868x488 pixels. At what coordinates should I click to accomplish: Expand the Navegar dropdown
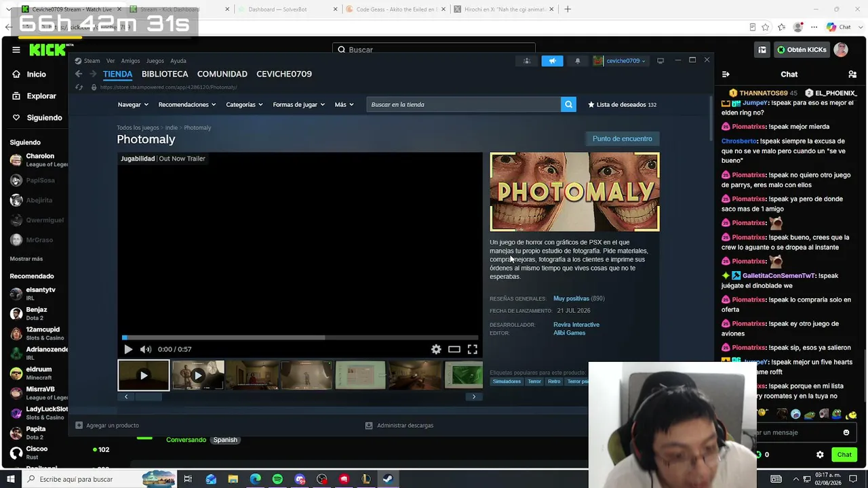133,104
